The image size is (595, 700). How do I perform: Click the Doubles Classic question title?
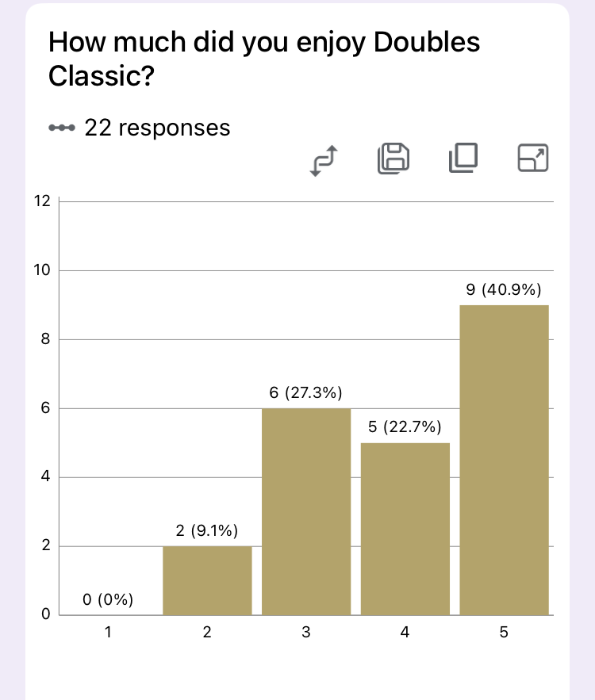264,59
